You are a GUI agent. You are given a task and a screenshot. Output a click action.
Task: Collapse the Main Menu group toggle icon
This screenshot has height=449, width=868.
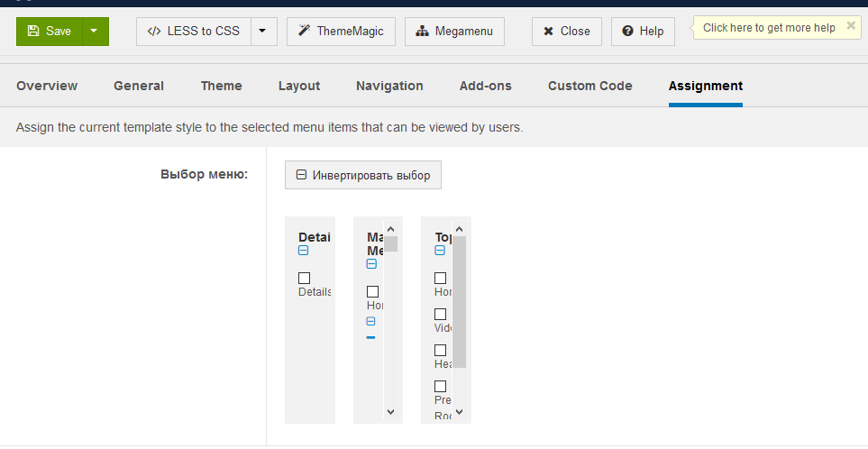tap(371, 264)
